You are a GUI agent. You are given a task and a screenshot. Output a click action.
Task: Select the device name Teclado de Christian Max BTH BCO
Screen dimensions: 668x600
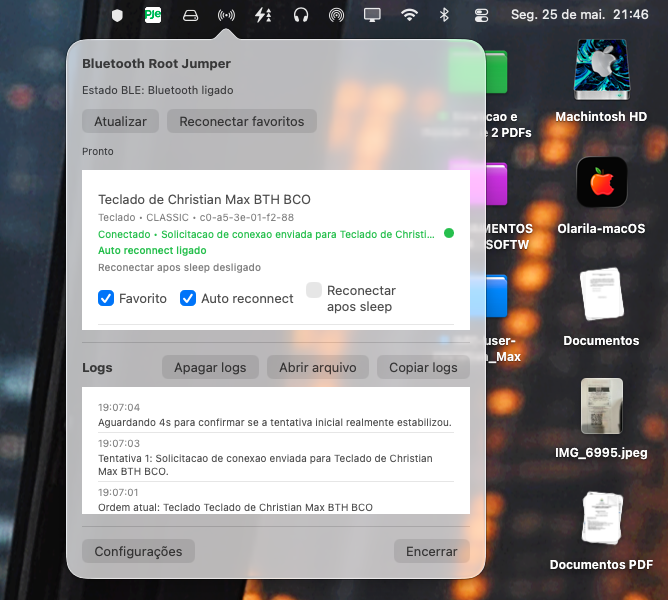tap(204, 199)
